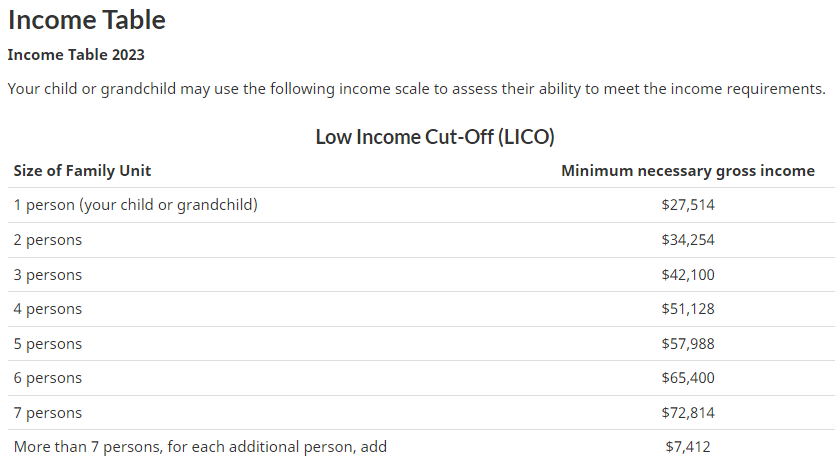Click the $57,988 income value
The width and height of the screenshot is (835, 459).
(x=687, y=344)
